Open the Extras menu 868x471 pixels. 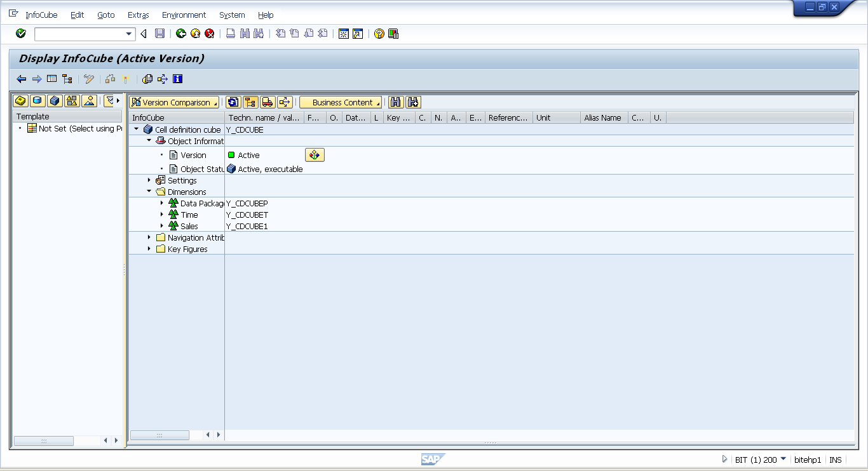[139, 15]
